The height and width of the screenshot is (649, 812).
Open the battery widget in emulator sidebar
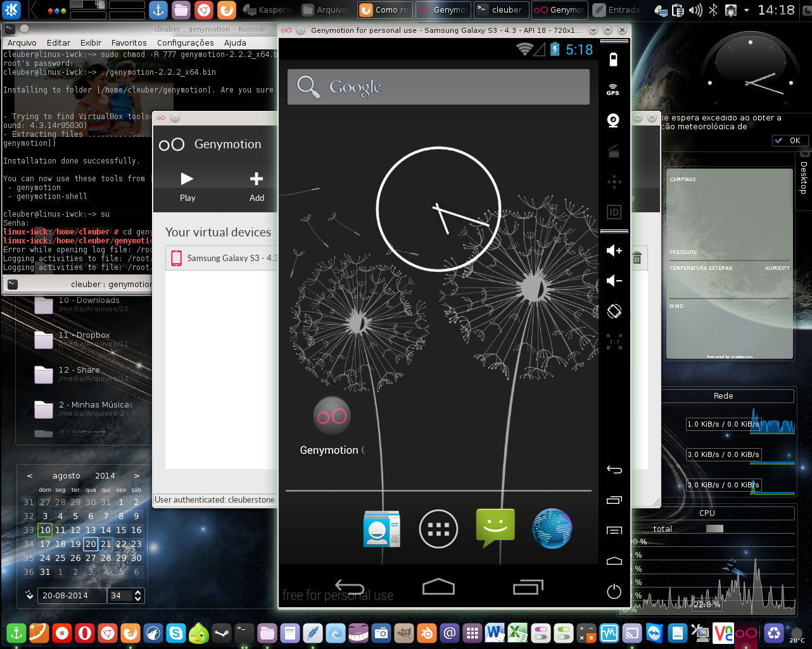612,60
